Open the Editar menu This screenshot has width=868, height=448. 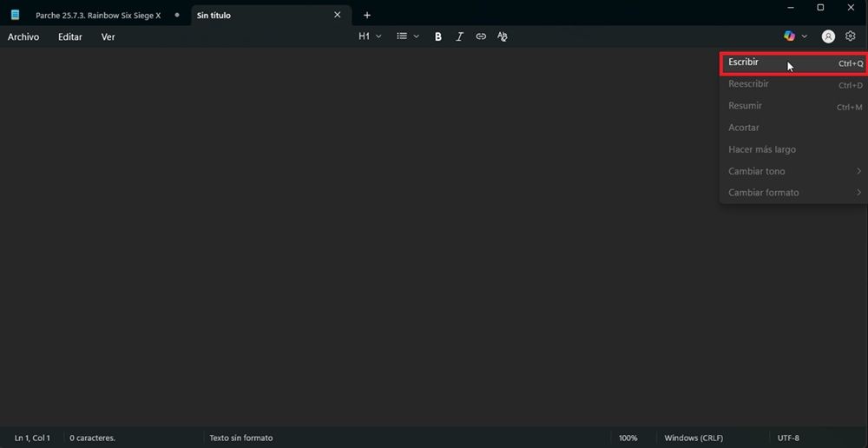(70, 37)
